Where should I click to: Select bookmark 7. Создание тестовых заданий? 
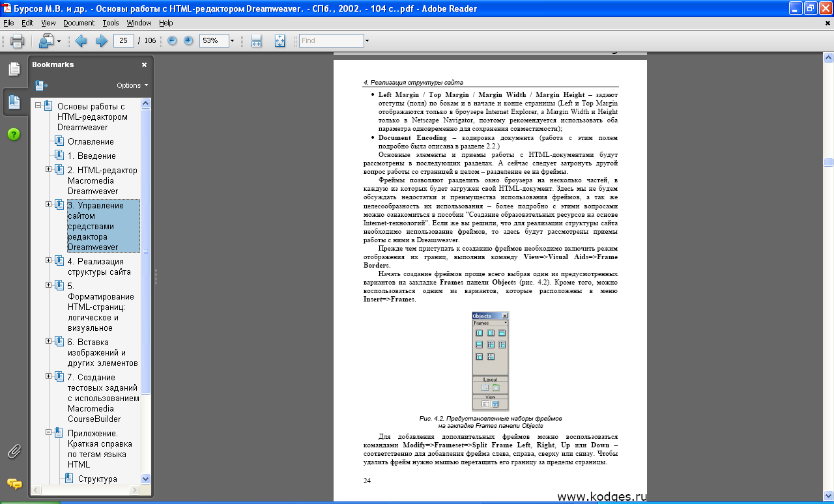pyautogui.click(x=103, y=398)
